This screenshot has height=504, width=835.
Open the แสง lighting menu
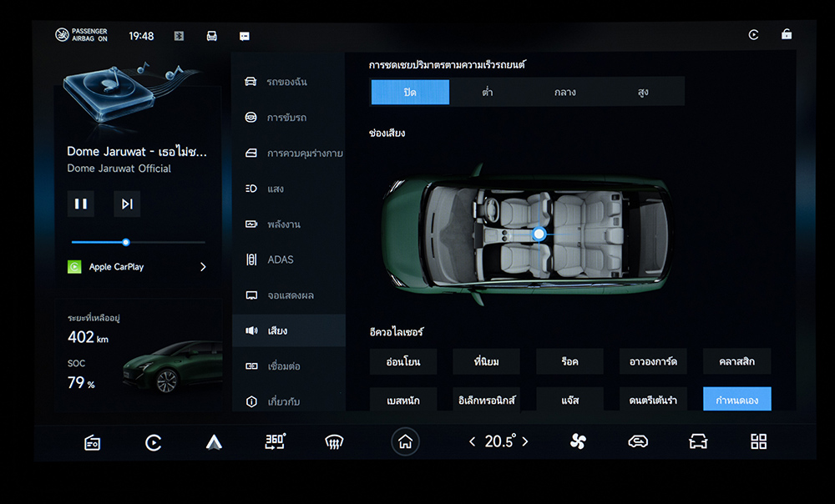(275, 189)
